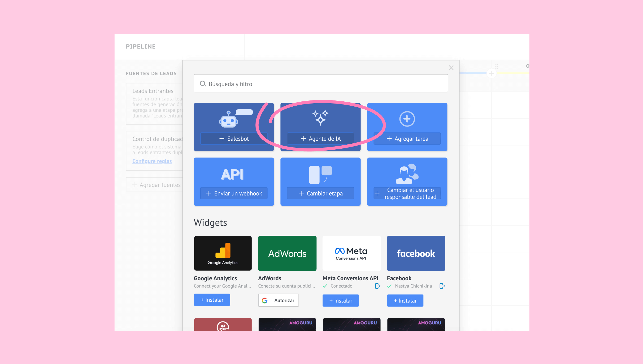Click the Facebook account logout icon
Screen dimensions: 643x364
coord(442,286)
